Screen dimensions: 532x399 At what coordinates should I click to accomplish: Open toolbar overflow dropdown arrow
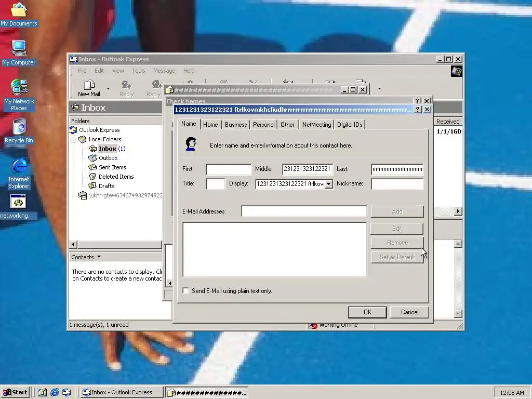pyautogui.click(x=379, y=89)
